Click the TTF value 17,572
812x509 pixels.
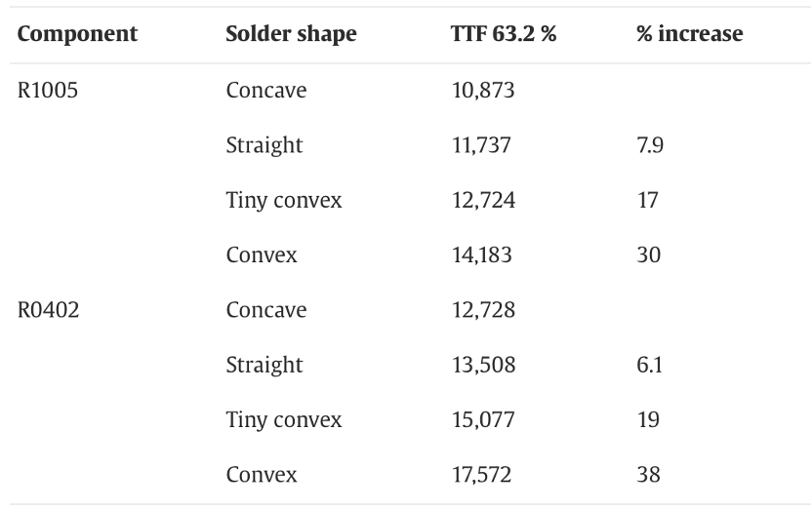[x=481, y=475]
